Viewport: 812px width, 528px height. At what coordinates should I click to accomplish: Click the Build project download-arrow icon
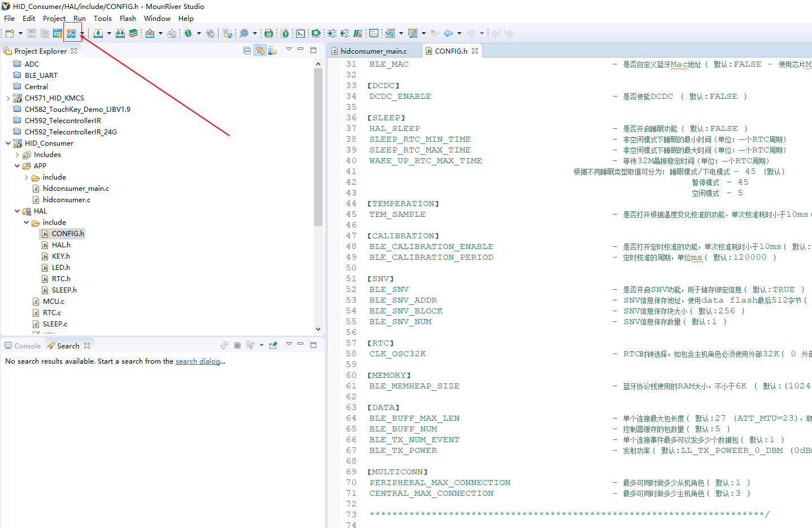[98, 33]
